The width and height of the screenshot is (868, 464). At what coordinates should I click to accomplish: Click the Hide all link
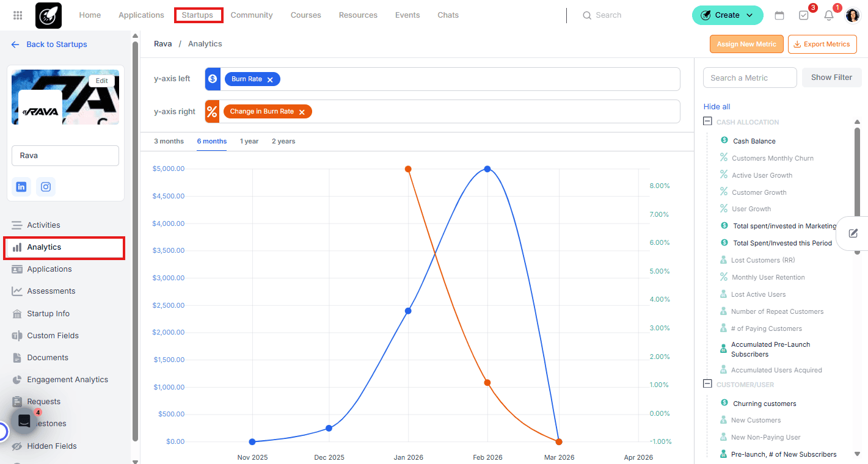tap(716, 106)
